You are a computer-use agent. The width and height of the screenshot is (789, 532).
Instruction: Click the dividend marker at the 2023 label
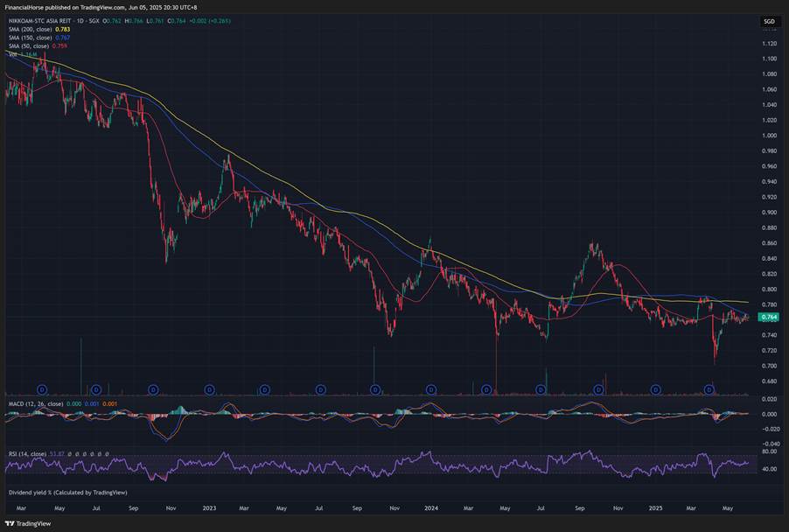coord(210,389)
